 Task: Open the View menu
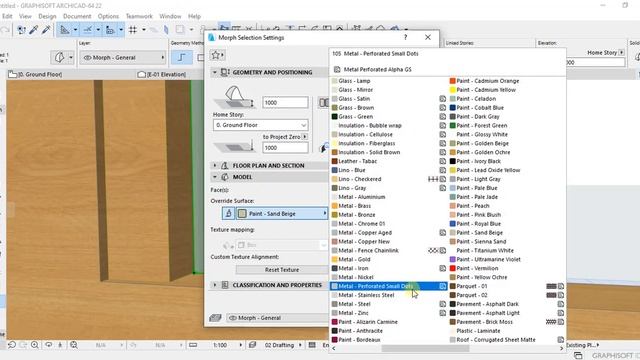[x=25, y=16]
